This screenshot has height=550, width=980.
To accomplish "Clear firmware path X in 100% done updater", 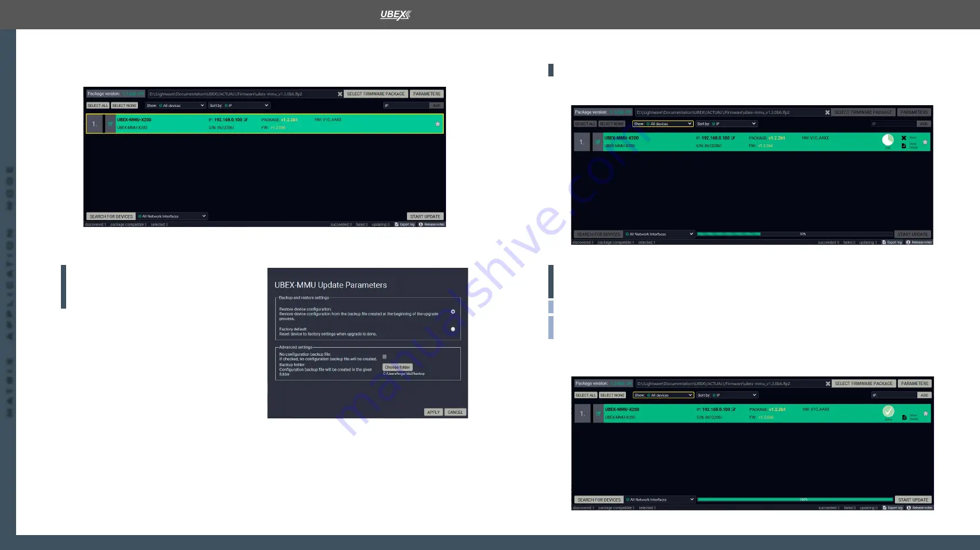I will coord(828,383).
